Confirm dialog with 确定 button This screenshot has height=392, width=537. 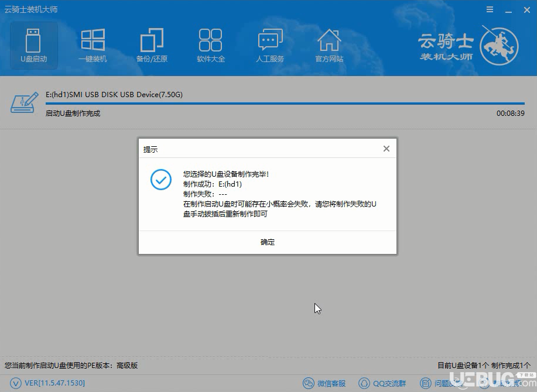(268, 242)
